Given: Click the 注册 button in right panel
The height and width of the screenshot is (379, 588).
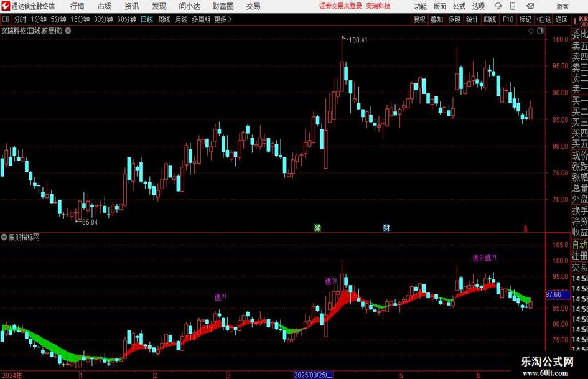Looking at the screenshot, I should pyautogui.click(x=580, y=256).
